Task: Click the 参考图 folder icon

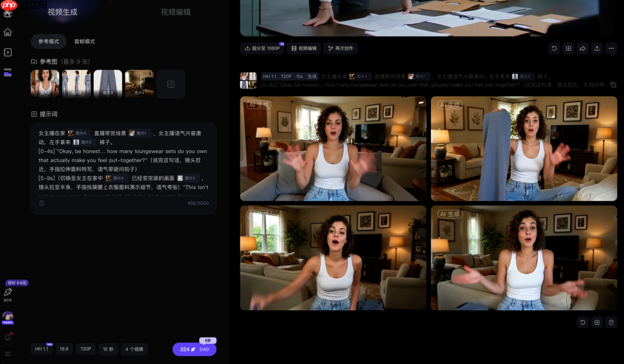Action: (x=34, y=62)
